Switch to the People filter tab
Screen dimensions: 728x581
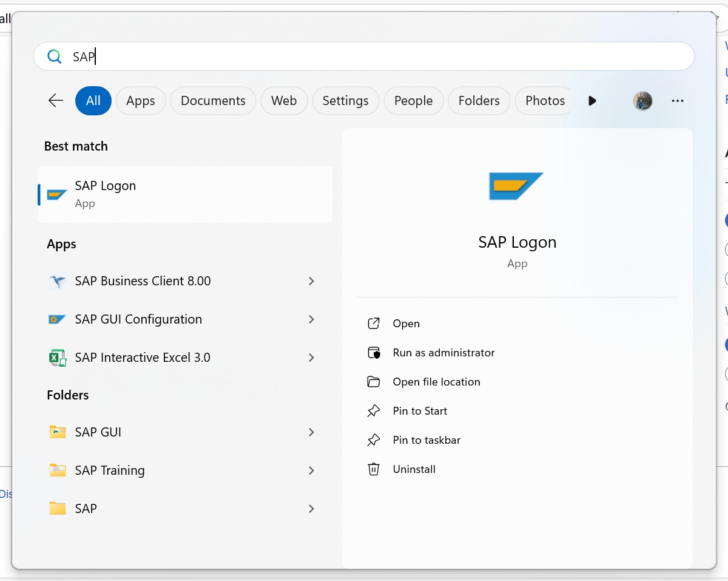pyautogui.click(x=414, y=101)
